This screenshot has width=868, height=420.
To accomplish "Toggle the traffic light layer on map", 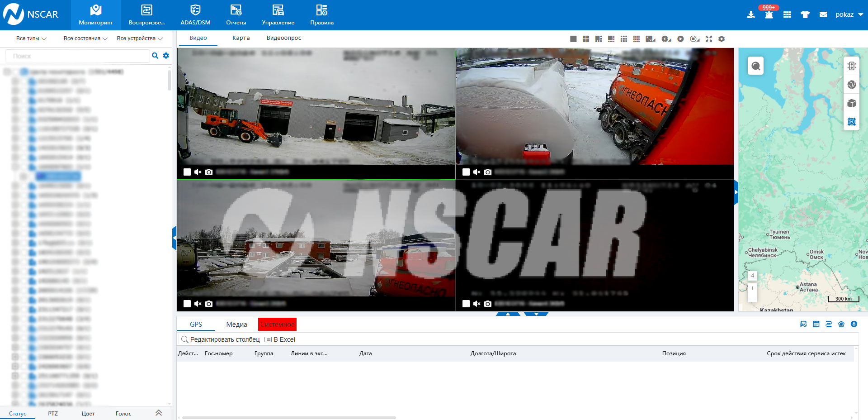I will 852,66.
